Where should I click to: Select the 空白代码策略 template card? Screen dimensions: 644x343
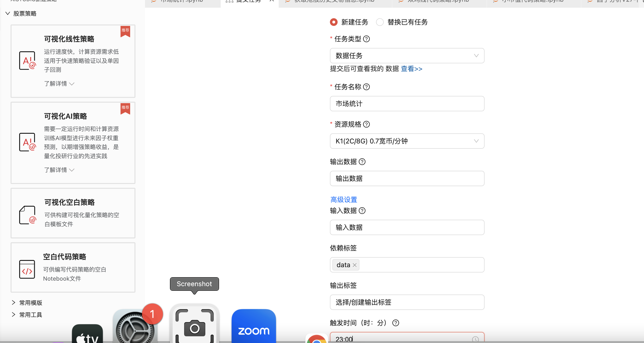coord(73,267)
